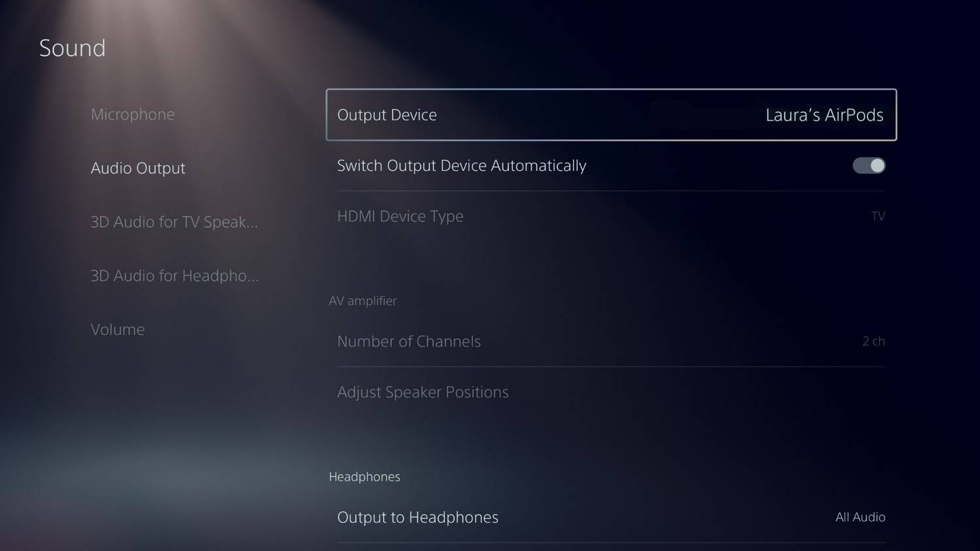Open Number of Channels setting
Screen dimensions: 980x551
click(611, 341)
